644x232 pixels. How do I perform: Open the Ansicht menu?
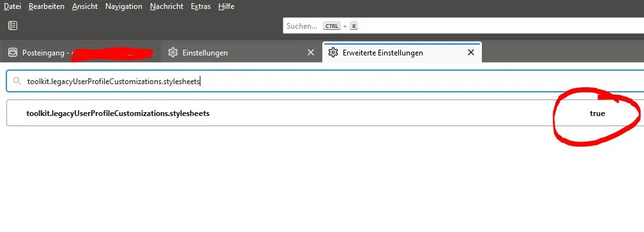tap(85, 6)
